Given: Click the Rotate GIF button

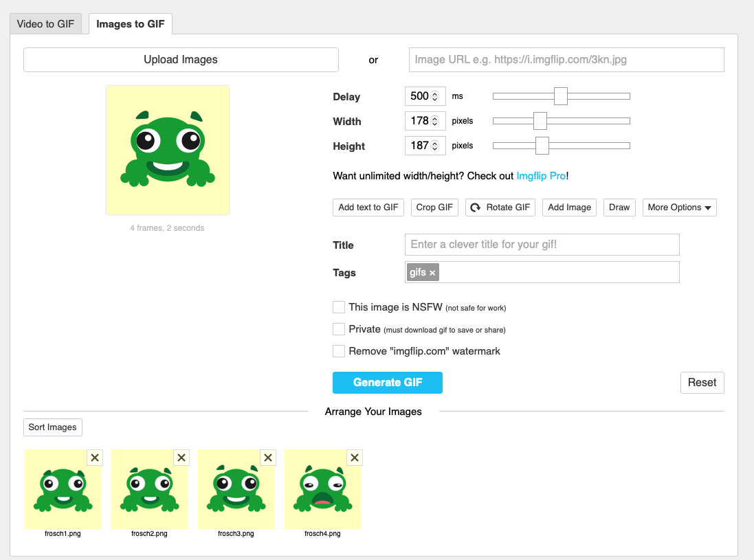Looking at the screenshot, I should click(500, 208).
